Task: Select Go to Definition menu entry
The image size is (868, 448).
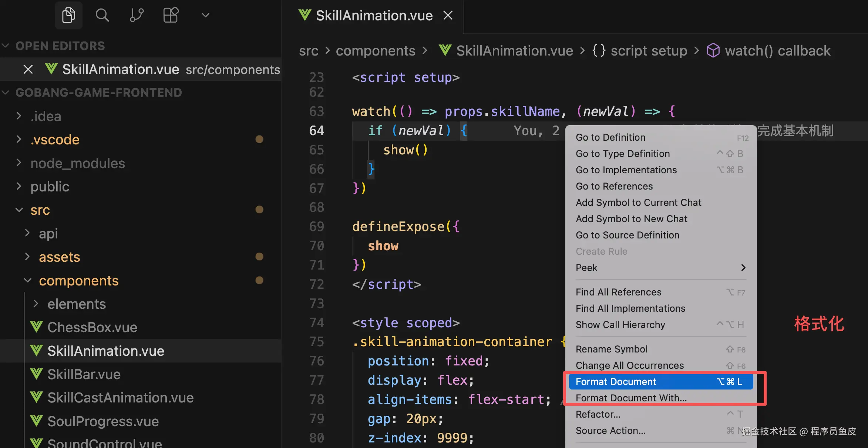Action: coord(610,137)
